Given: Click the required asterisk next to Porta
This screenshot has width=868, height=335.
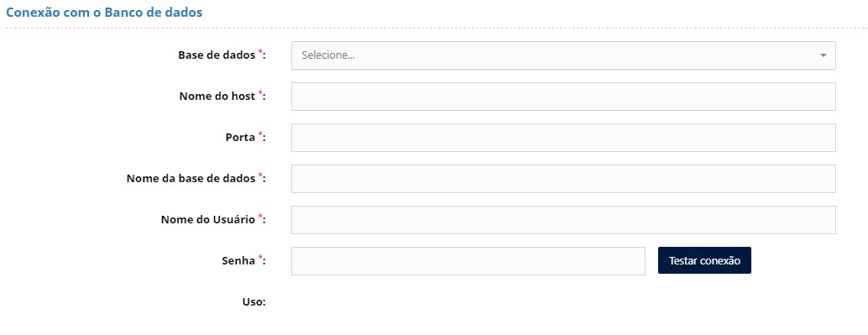Looking at the screenshot, I should point(260,135).
